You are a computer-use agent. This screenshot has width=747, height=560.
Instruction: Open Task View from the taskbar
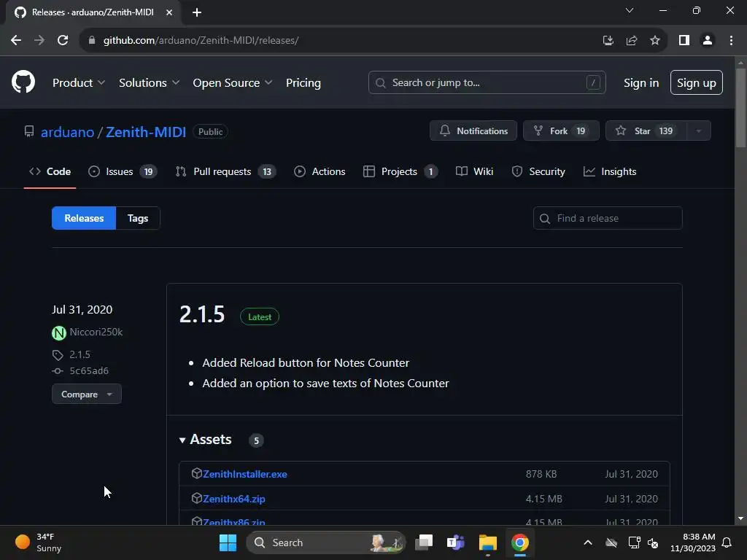click(x=424, y=542)
